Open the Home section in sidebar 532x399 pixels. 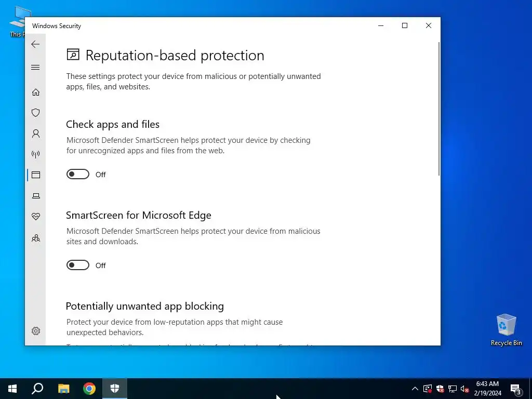36,92
